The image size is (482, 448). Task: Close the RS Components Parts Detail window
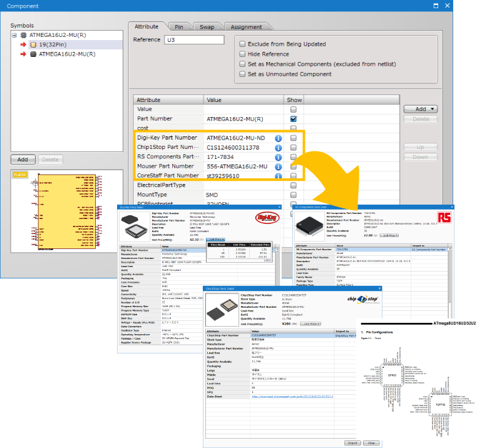coord(452,207)
